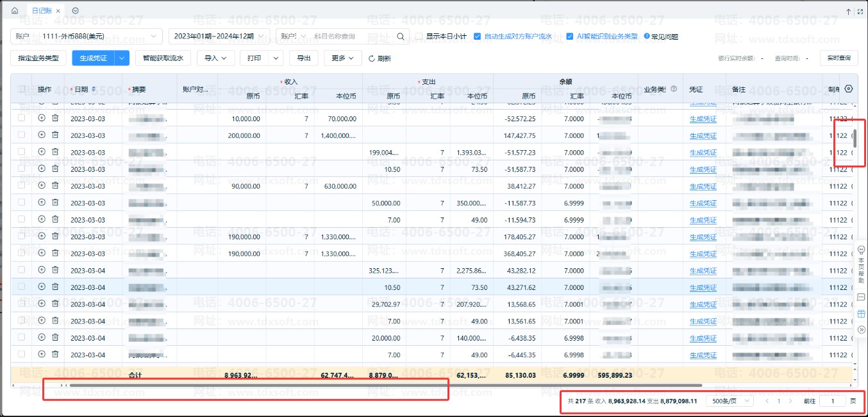The width and height of the screenshot is (868, 417).
Task: Click the home icon in tab bar
Action: pos(15,11)
